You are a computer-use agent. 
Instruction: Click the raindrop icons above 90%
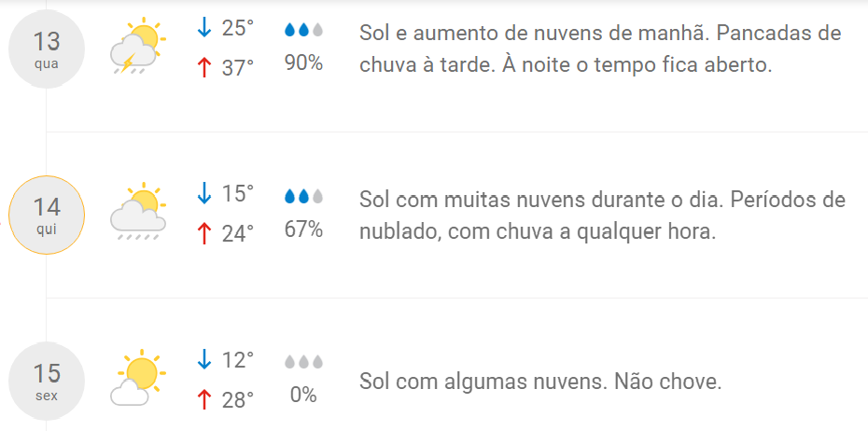[303, 30]
